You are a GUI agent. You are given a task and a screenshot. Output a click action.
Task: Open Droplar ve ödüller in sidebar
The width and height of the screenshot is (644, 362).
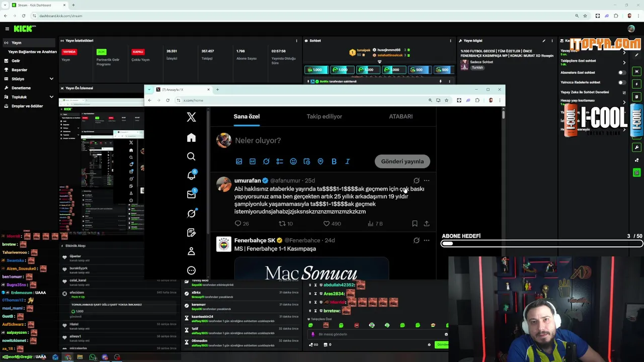(x=28, y=106)
